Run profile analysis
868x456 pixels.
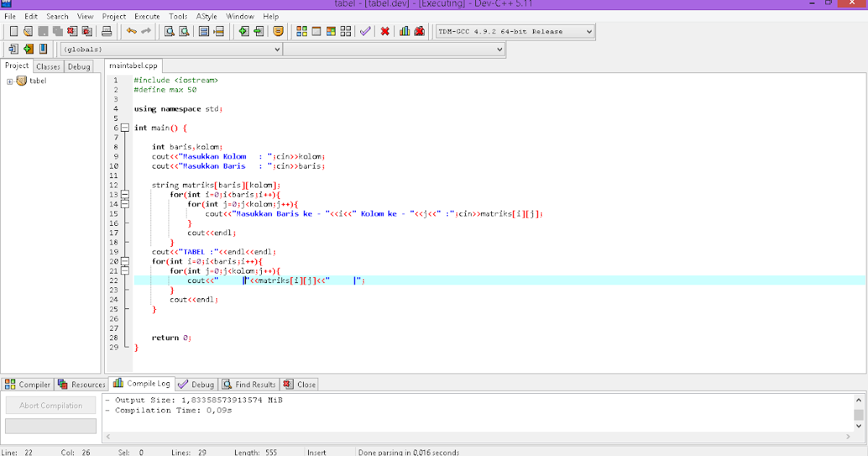pos(406,31)
